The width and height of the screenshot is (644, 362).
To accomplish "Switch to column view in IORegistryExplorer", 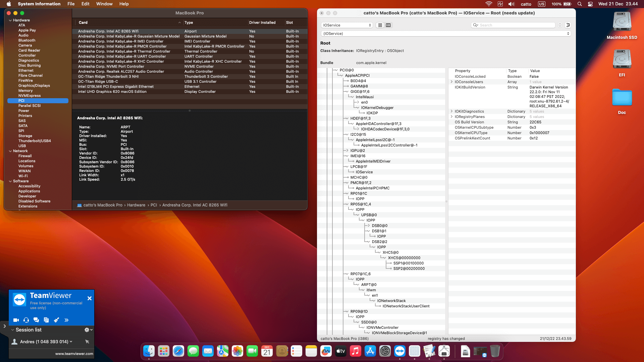I will [388, 25].
